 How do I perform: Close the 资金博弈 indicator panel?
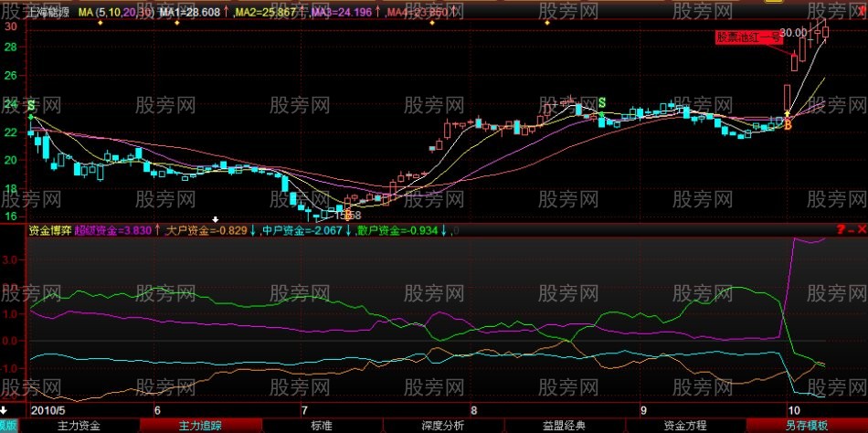pyautogui.click(x=860, y=230)
